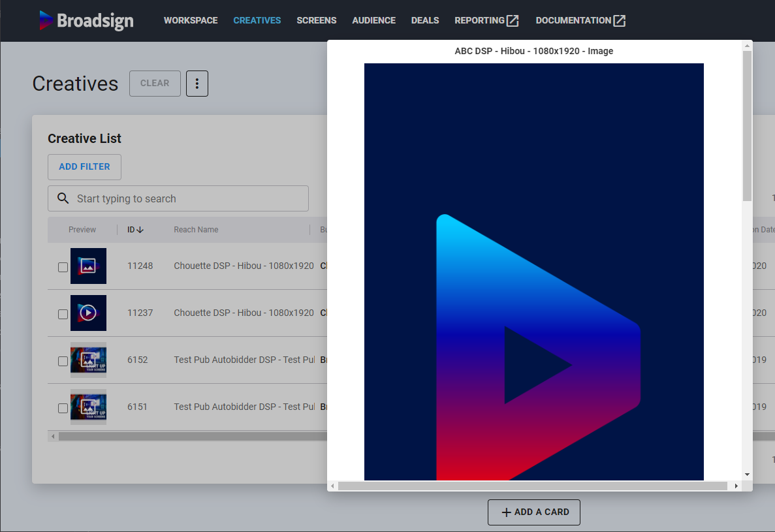The width and height of the screenshot is (775, 532).
Task: Click the Creatives page heading
Action: pos(75,84)
